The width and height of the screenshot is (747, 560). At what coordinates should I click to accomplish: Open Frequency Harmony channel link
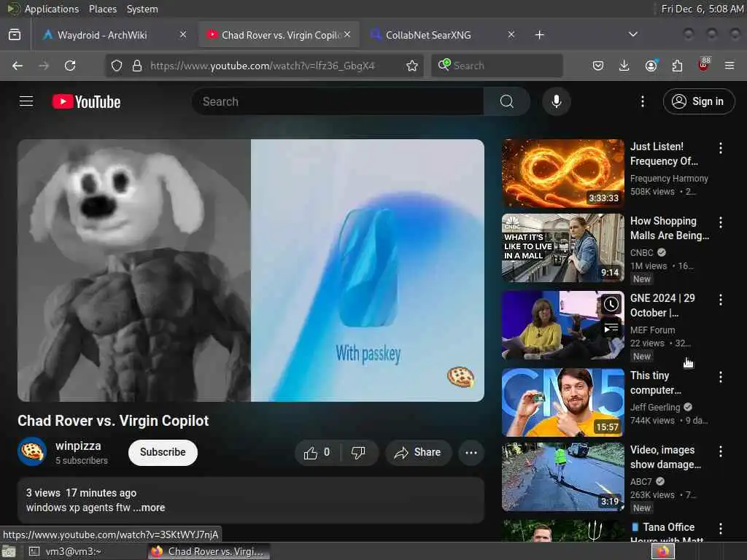[x=669, y=179]
